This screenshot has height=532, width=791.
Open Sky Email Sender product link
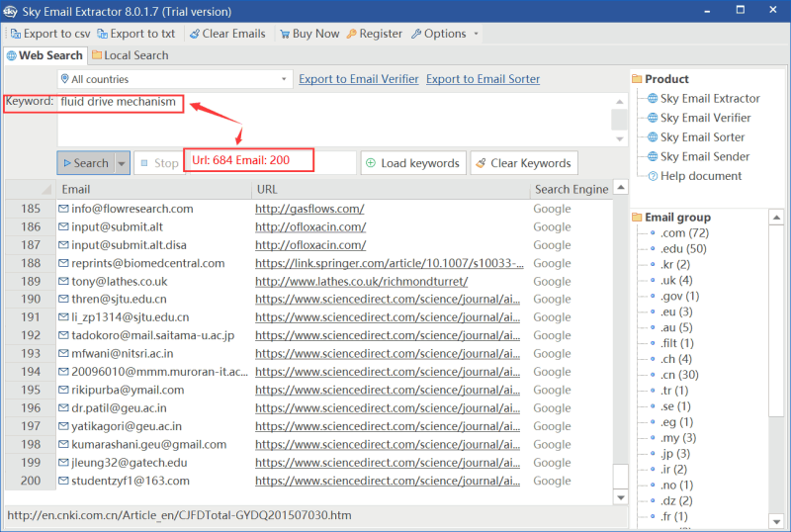[705, 156]
